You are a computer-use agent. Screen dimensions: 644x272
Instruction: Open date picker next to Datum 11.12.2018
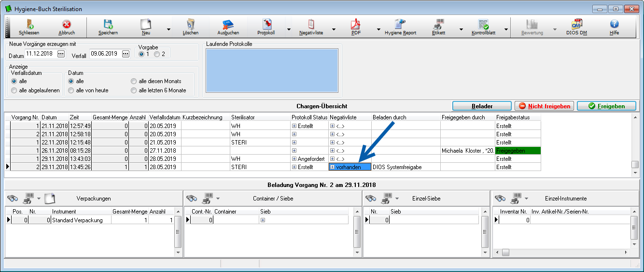point(60,54)
